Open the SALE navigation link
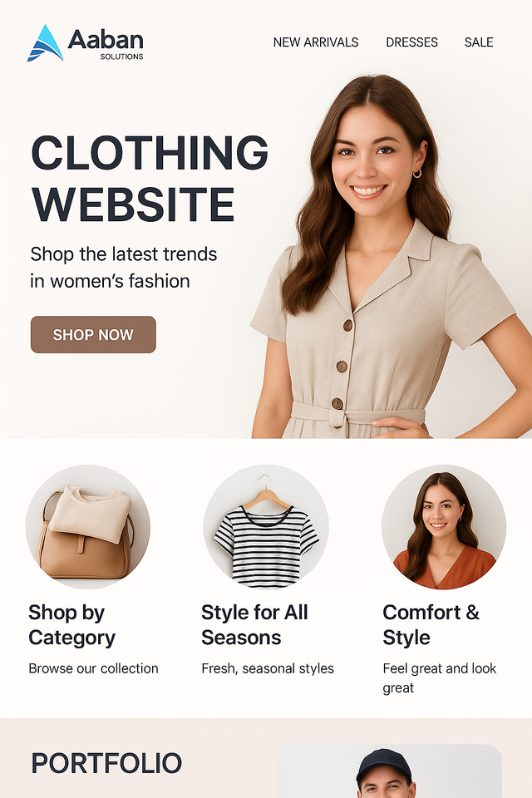The image size is (532, 798). pyautogui.click(x=479, y=42)
